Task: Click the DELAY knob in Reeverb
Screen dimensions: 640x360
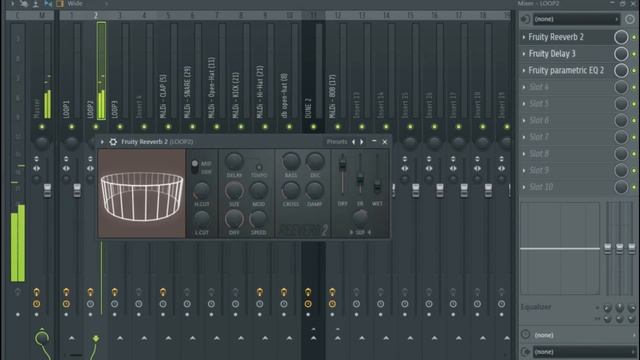Action: tap(234, 161)
